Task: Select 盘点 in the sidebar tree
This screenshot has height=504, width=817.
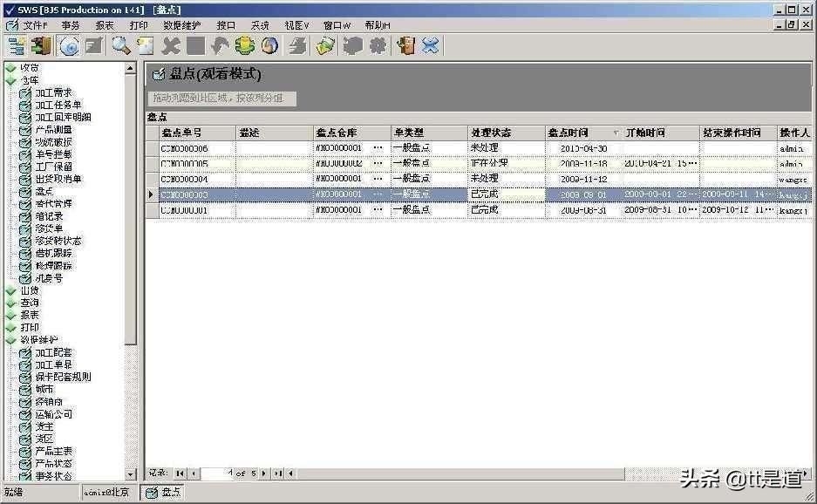Action: pyautogui.click(x=44, y=191)
